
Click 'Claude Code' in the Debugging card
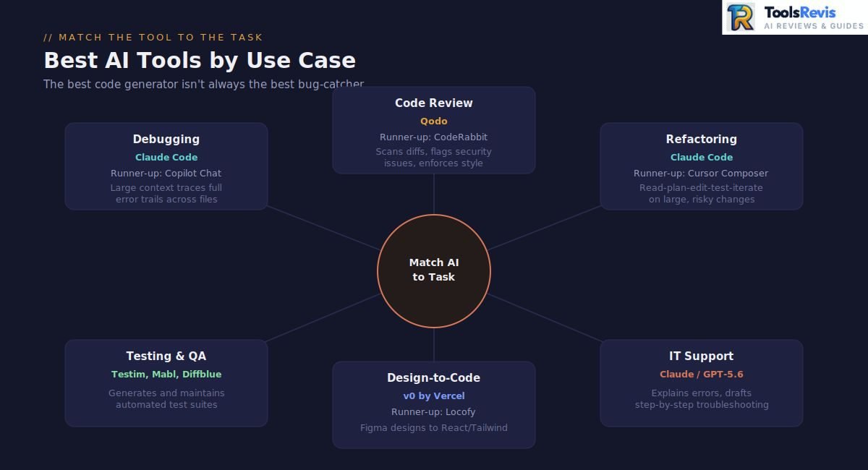click(166, 158)
